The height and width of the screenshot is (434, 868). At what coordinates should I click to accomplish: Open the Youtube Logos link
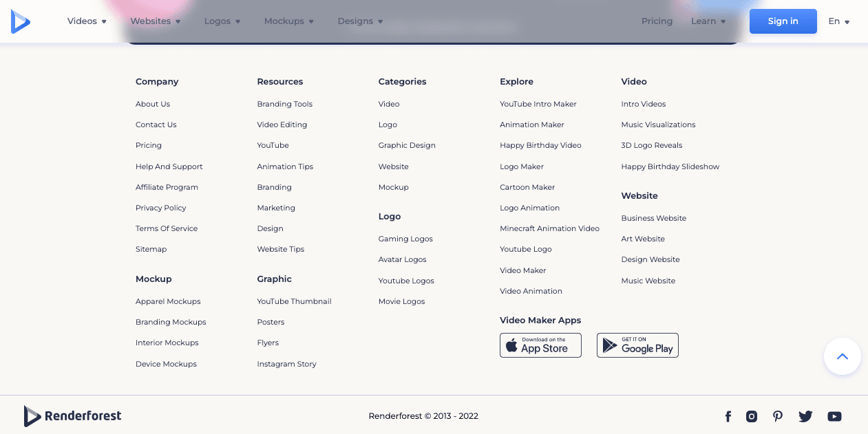click(406, 281)
